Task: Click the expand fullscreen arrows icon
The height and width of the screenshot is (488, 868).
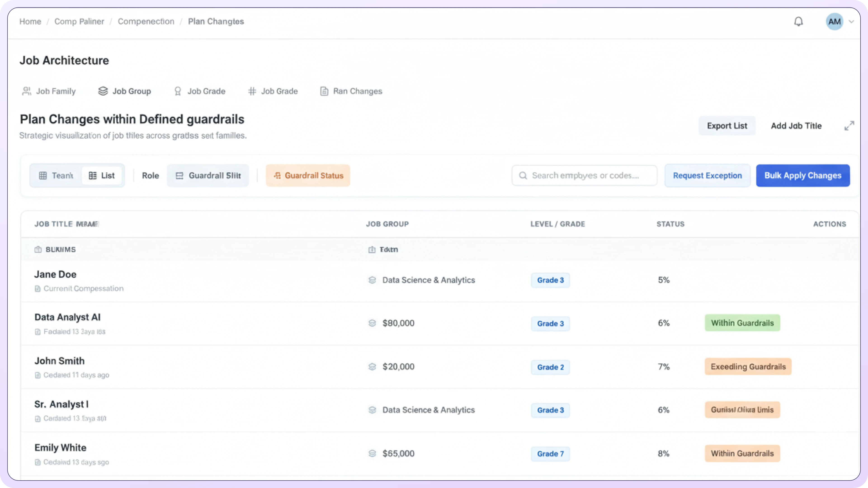Action: [x=849, y=126]
